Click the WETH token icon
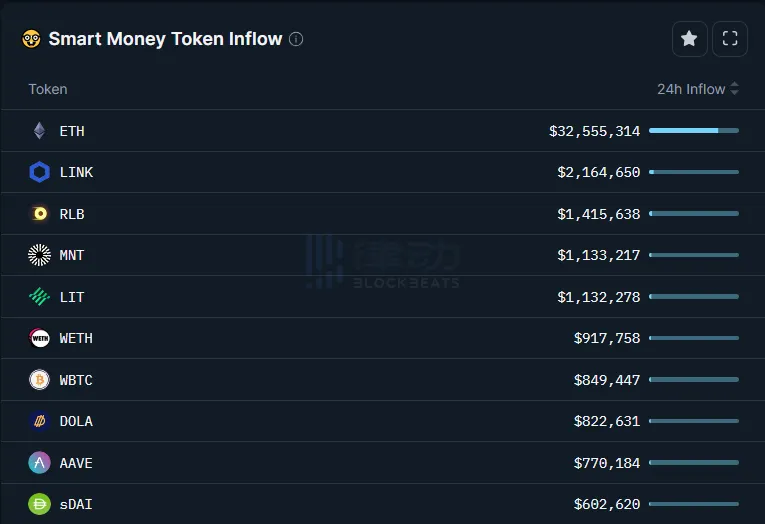Viewport: 765px width, 524px height. point(40,338)
